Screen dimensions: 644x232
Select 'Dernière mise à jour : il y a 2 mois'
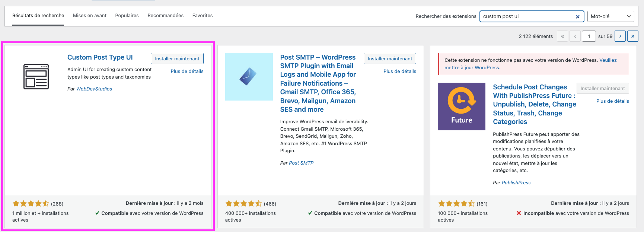click(x=165, y=203)
